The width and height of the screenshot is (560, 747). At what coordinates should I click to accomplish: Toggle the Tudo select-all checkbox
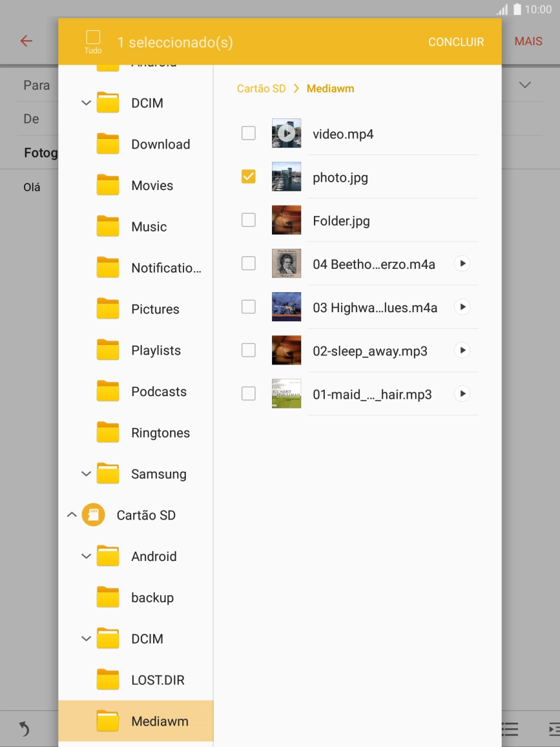point(93,37)
